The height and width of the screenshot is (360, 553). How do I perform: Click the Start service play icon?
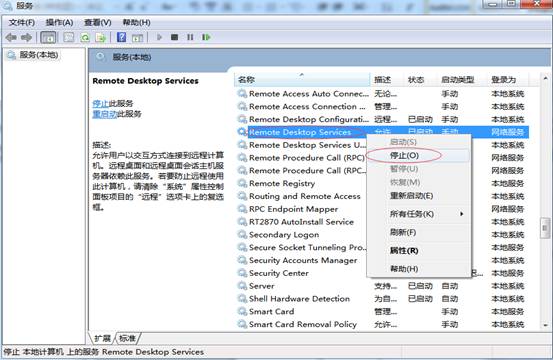159,37
